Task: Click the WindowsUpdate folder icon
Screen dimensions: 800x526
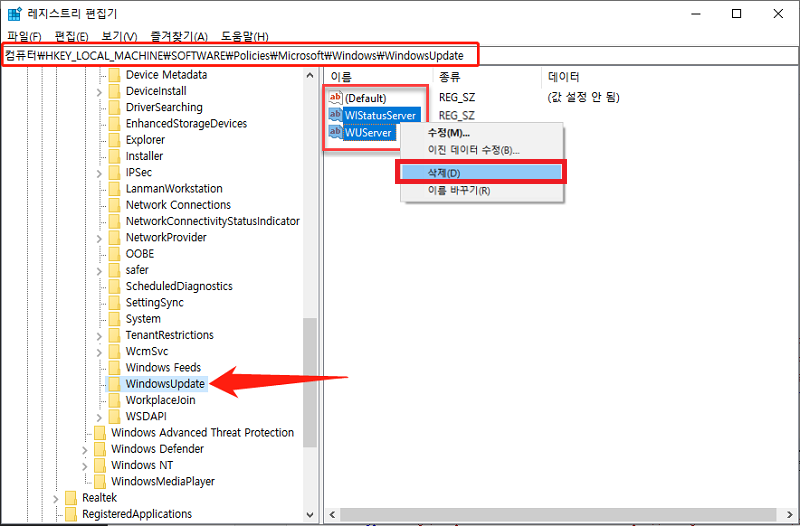Action: (x=114, y=384)
